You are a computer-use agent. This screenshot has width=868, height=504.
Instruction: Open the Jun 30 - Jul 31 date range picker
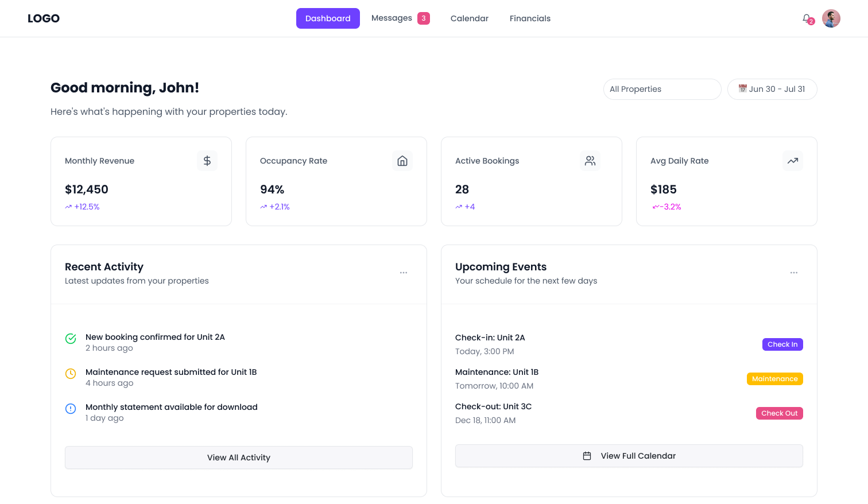[x=772, y=89]
